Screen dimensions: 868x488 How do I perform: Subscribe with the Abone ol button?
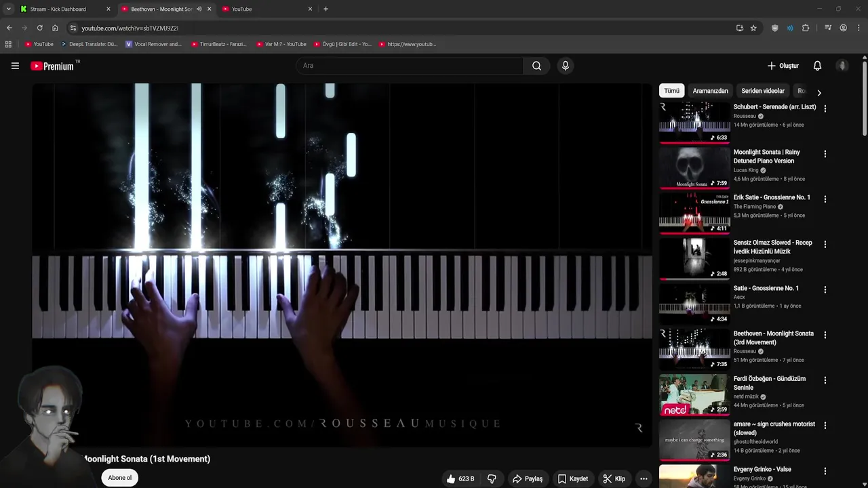[x=120, y=478]
